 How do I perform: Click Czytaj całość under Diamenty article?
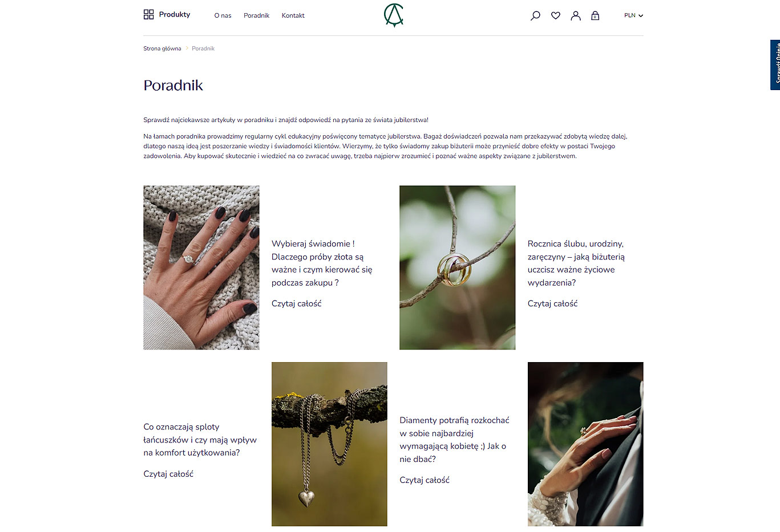coord(425,480)
